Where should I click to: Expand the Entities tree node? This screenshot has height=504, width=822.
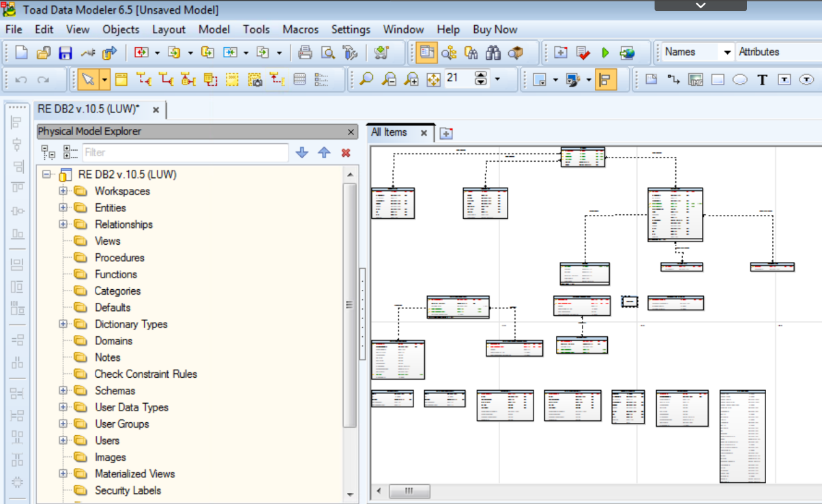[x=63, y=207]
